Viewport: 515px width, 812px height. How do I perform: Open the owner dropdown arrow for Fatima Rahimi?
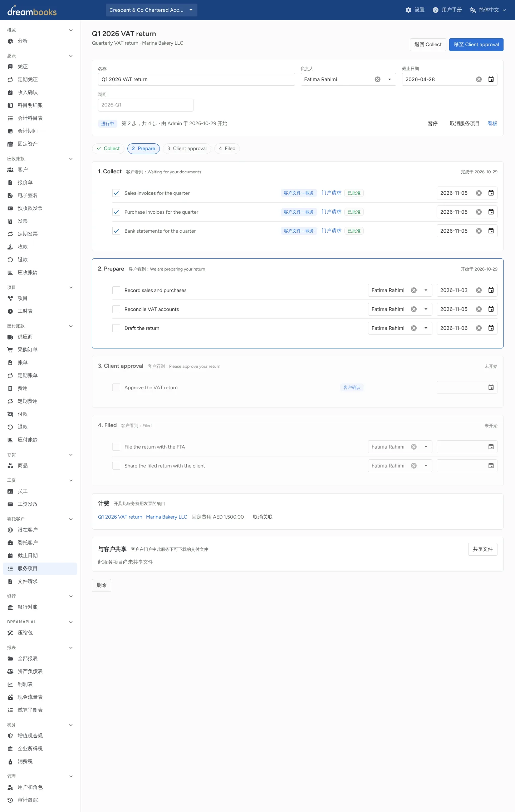pos(390,79)
